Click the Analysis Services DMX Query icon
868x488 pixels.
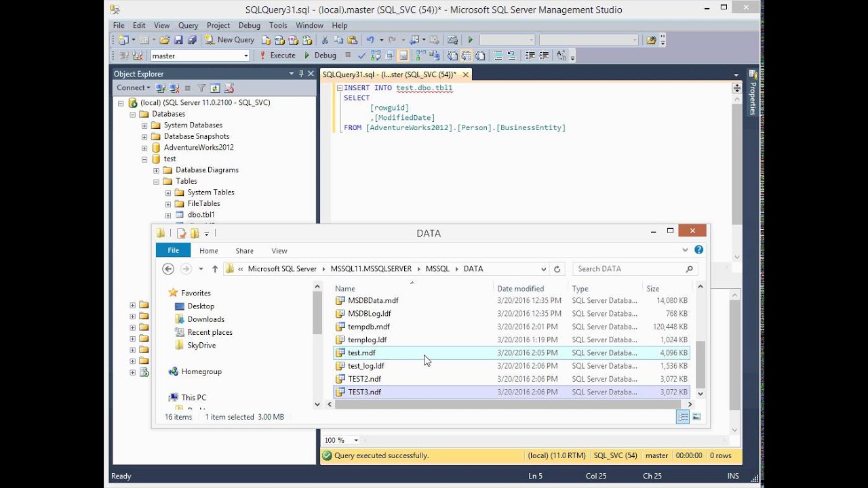click(293, 39)
